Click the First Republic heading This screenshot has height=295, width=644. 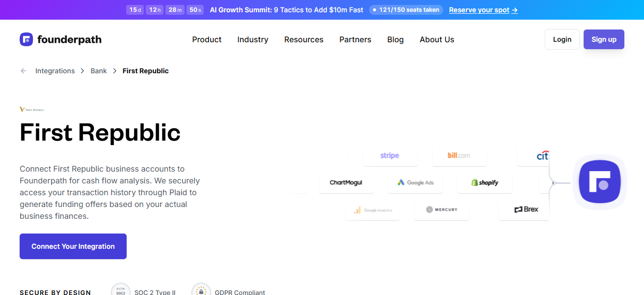tap(100, 132)
